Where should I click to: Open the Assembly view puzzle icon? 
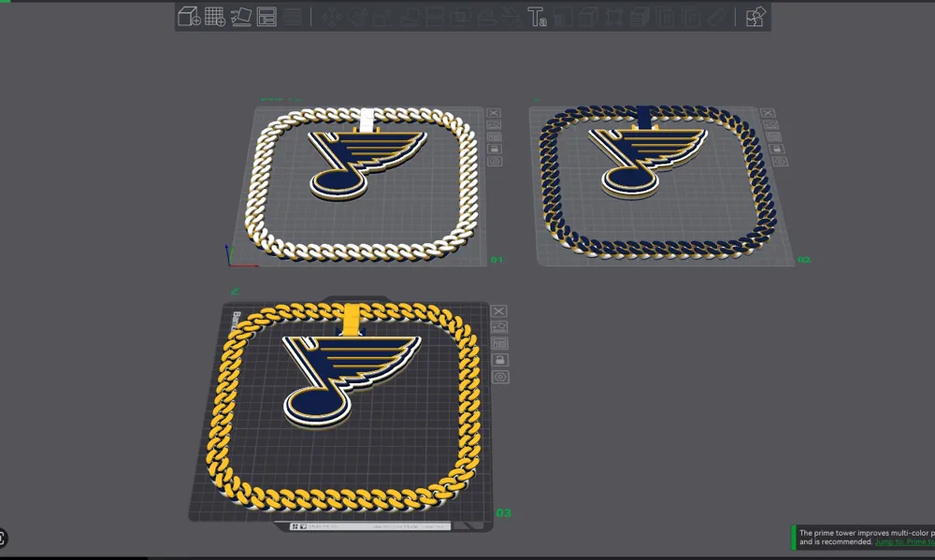tap(755, 17)
